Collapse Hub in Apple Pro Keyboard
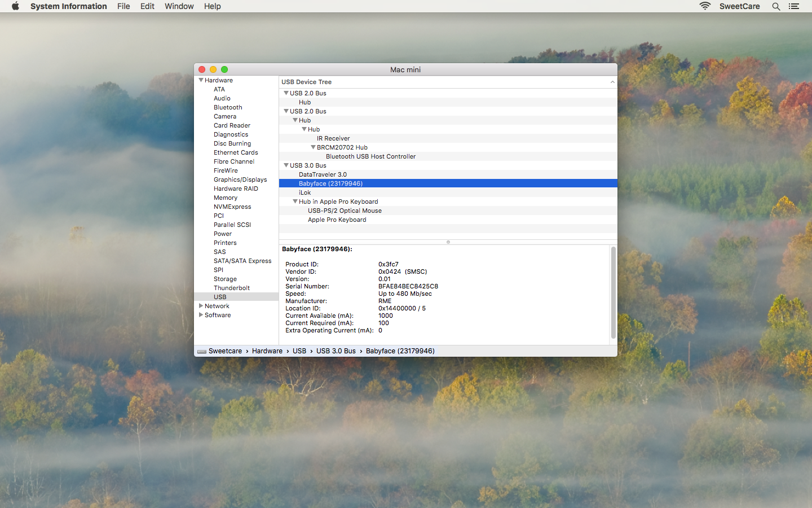Image resolution: width=812 pixels, height=508 pixels. pyautogui.click(x=295, y=202)
